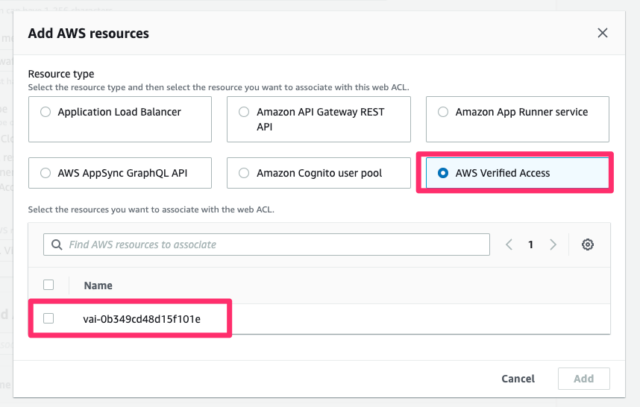Check the vai-0b349cd48d15f101e resource checkbox
The height and width of the screenshot is (407, 640).
point(49,318)
